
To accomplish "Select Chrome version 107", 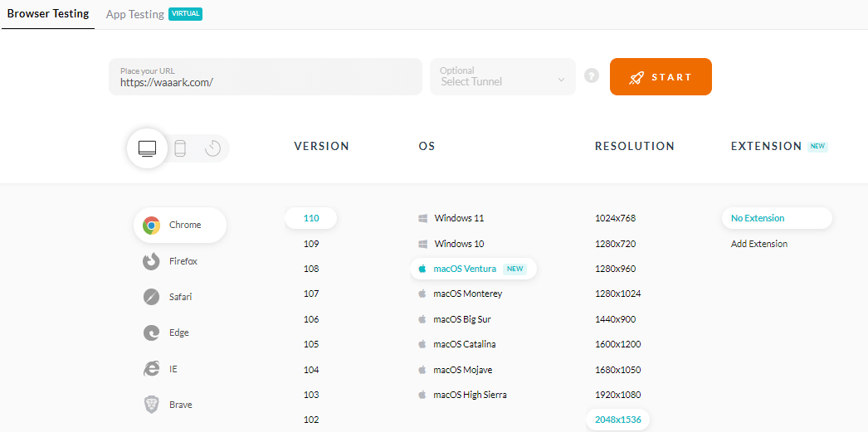I will tap(311, 294).
